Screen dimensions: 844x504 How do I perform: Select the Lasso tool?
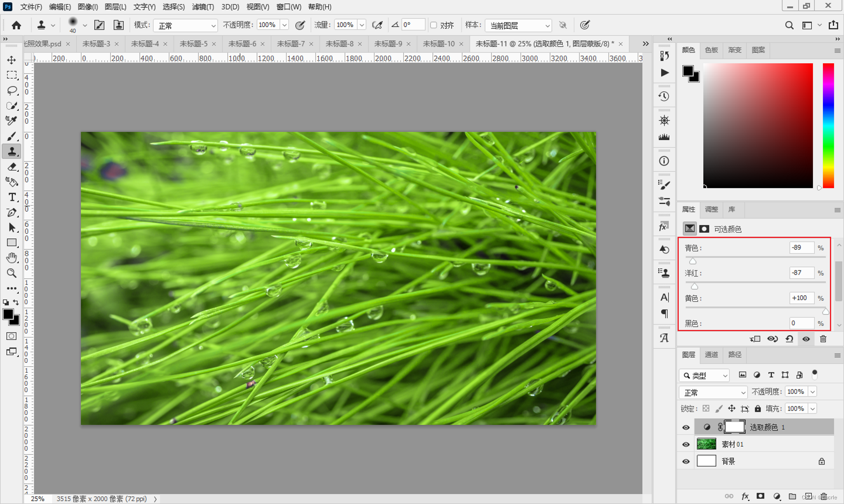[x=12, y=90]
